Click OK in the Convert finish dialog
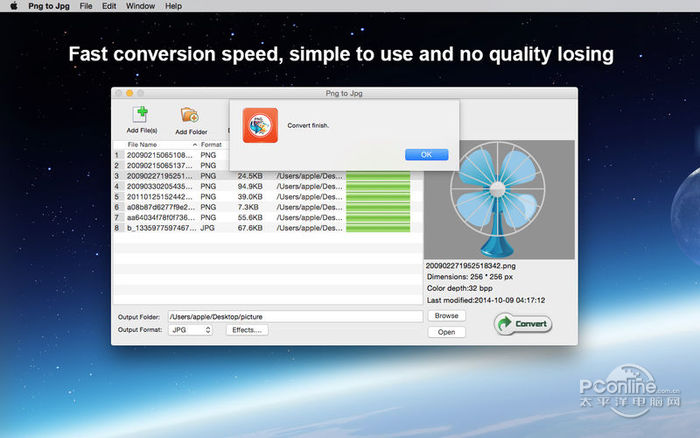Viewport: 700px width, 438px height. (426, 154)
